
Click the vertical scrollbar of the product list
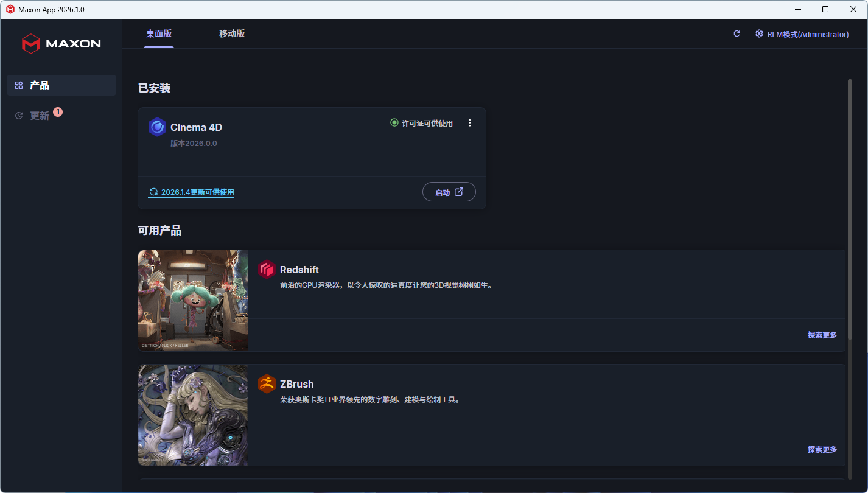pyautogui.click(x=850, y=209)
